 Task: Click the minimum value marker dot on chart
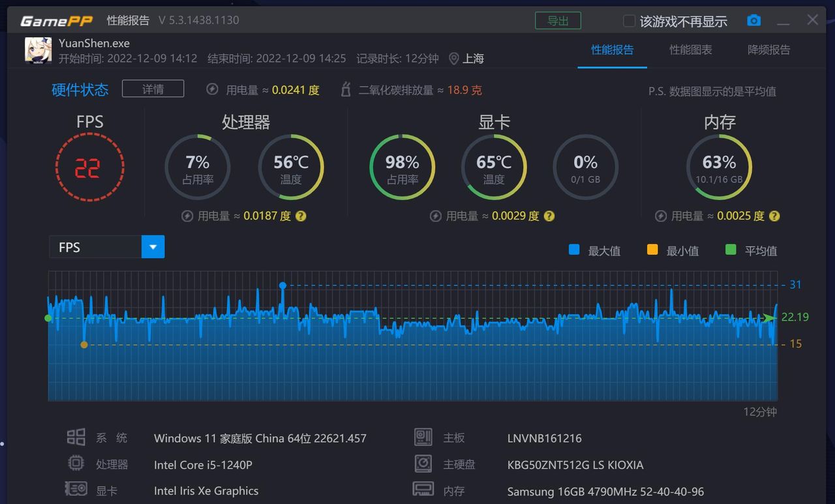pyautogui.click(x=84, y=344)
